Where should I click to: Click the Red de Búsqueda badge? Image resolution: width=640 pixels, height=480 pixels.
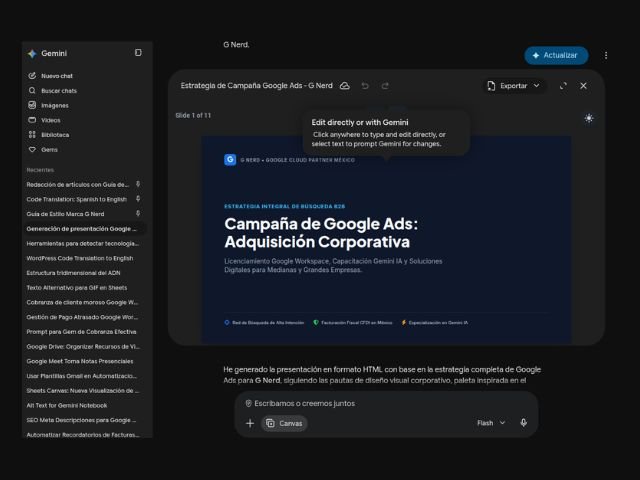[x=264, y=322]
